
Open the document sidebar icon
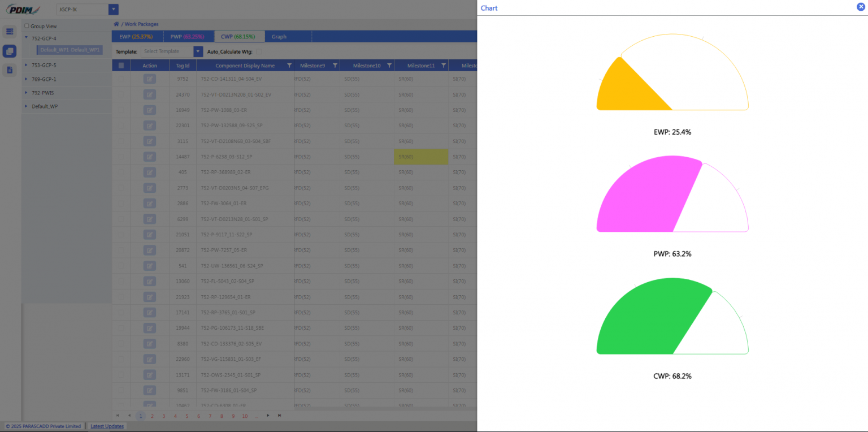(x=10, y=70)
